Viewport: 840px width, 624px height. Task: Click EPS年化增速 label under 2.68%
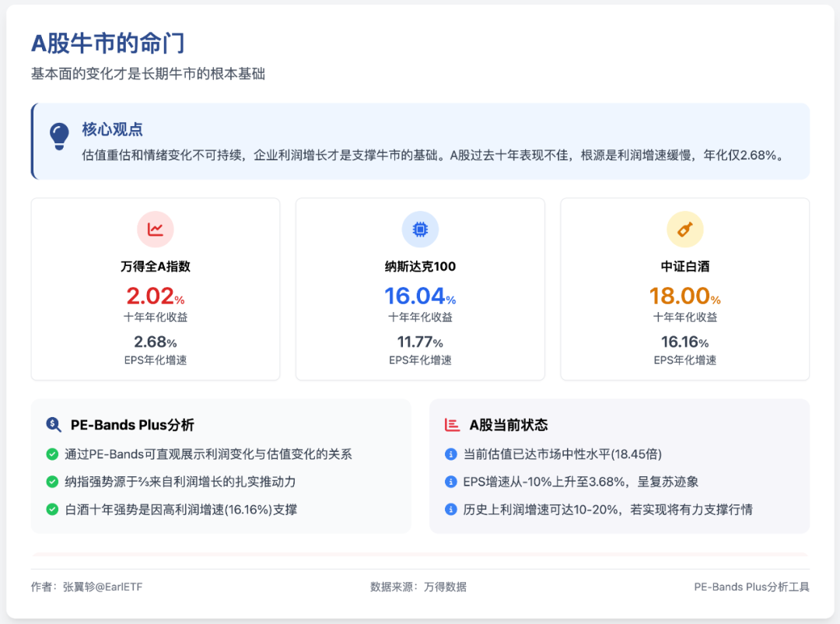pos(156,360)
